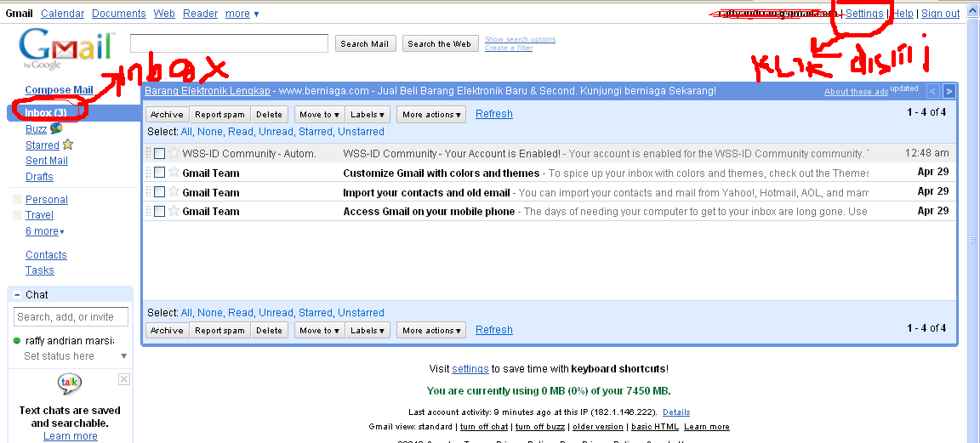Click the Search Mail button

pyautogui.click(x=364, y=43)
